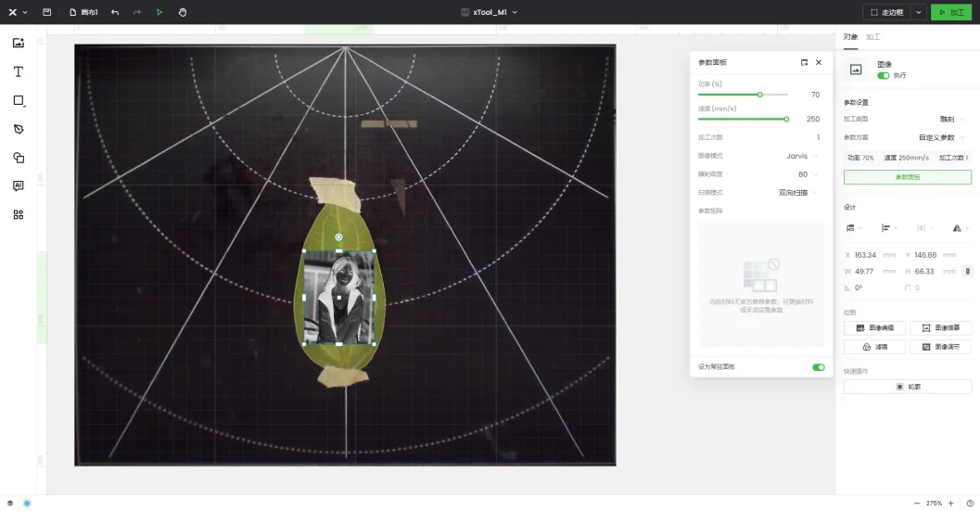This screenshot has height=511, width=980.
Task: Open the 加工类型 雕刻 dropdown
Action: [x=952, y=119]
